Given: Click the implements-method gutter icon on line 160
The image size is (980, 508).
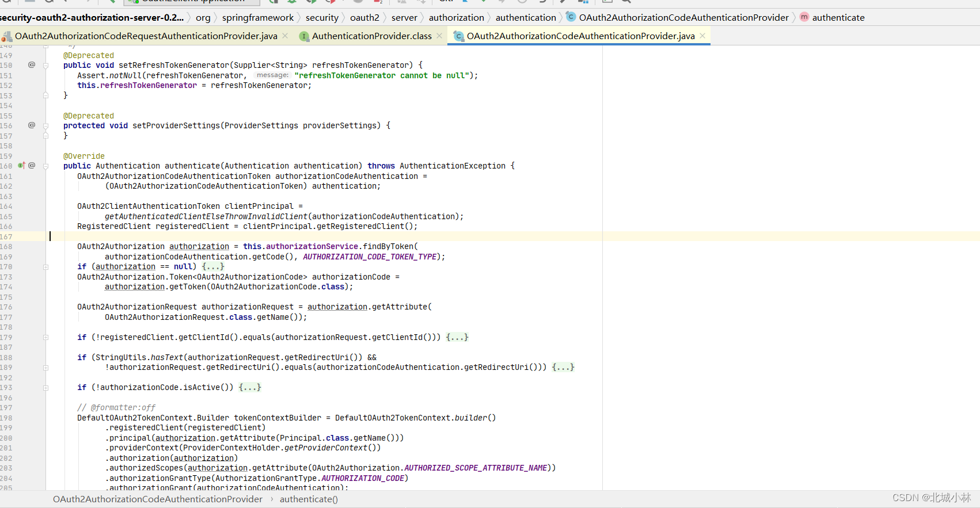Looking at the screenshot, I should point(21,166).
